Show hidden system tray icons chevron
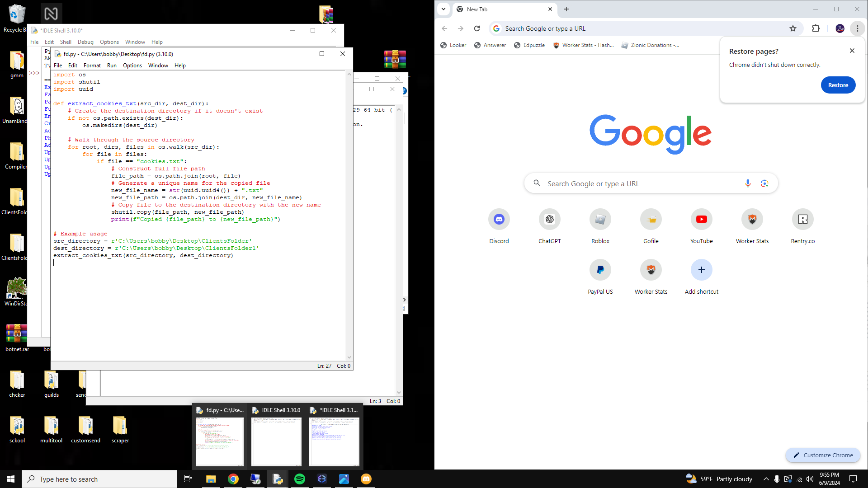 pyautogui.click(x=766, y=479)
